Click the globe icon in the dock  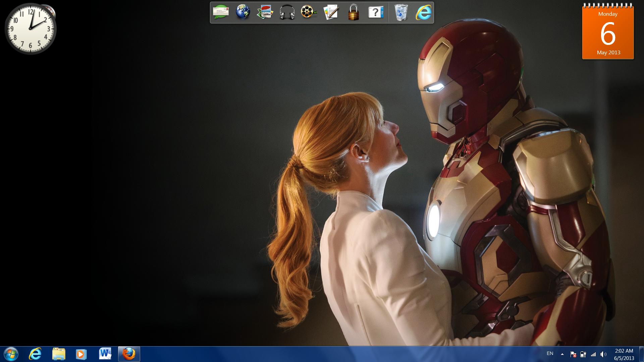[x=243, y=12]
